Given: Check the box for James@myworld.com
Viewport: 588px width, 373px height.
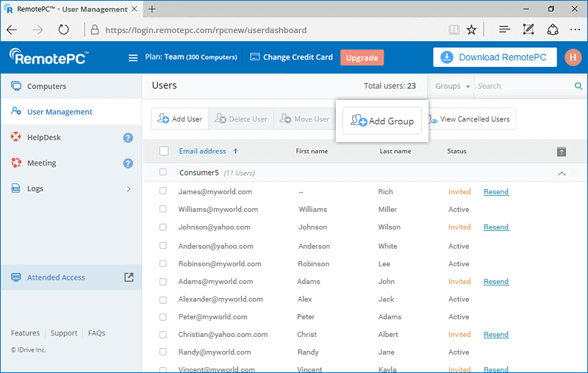Looking at the screenshot, I should (x=162, y=191).
